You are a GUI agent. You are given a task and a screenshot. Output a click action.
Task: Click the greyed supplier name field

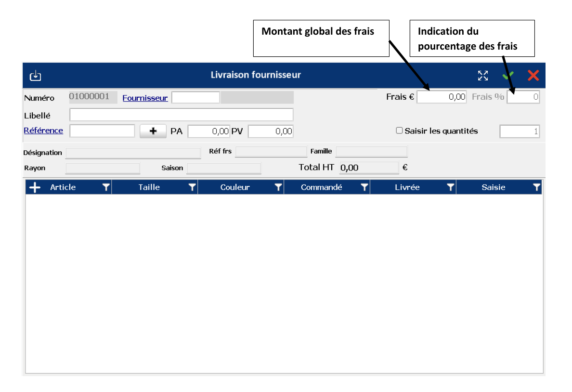click(257, 97)
